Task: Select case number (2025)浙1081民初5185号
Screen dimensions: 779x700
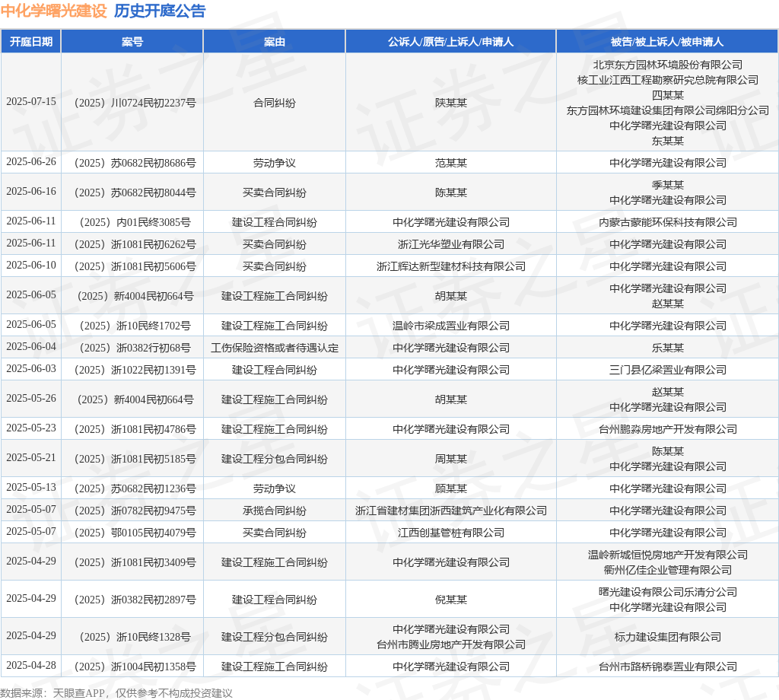Action: pos(135,459)
